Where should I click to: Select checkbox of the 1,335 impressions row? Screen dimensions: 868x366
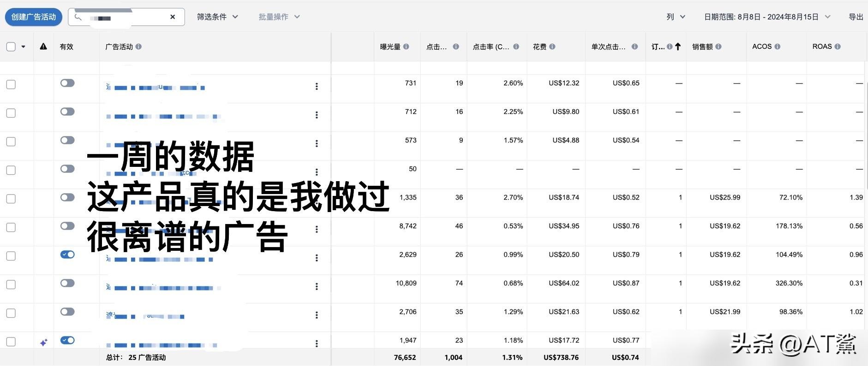(11, 199)
